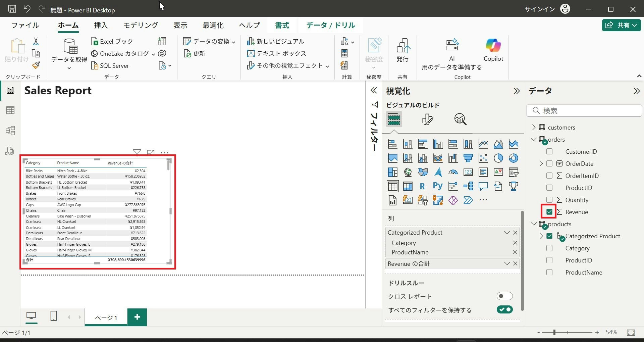The height and width of the screenshot is (342, 644).
Task: Click the Format painter brush icon
Action: click(36, 65)
